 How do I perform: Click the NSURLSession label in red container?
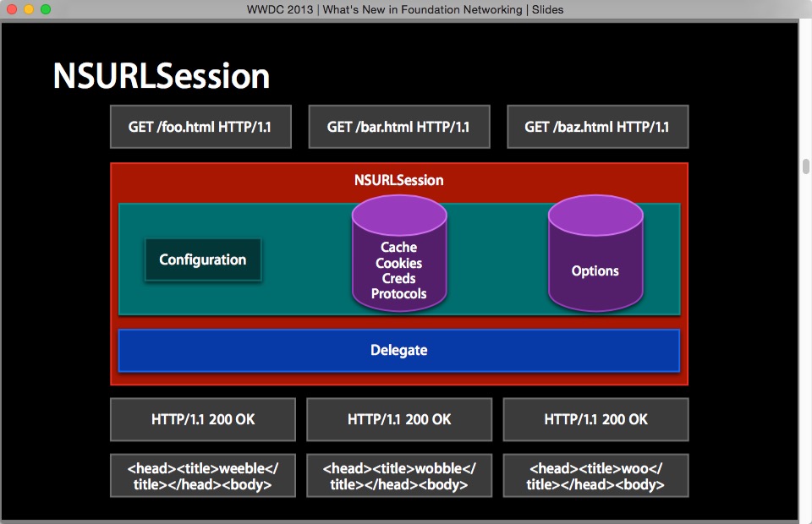click(398, 180)
